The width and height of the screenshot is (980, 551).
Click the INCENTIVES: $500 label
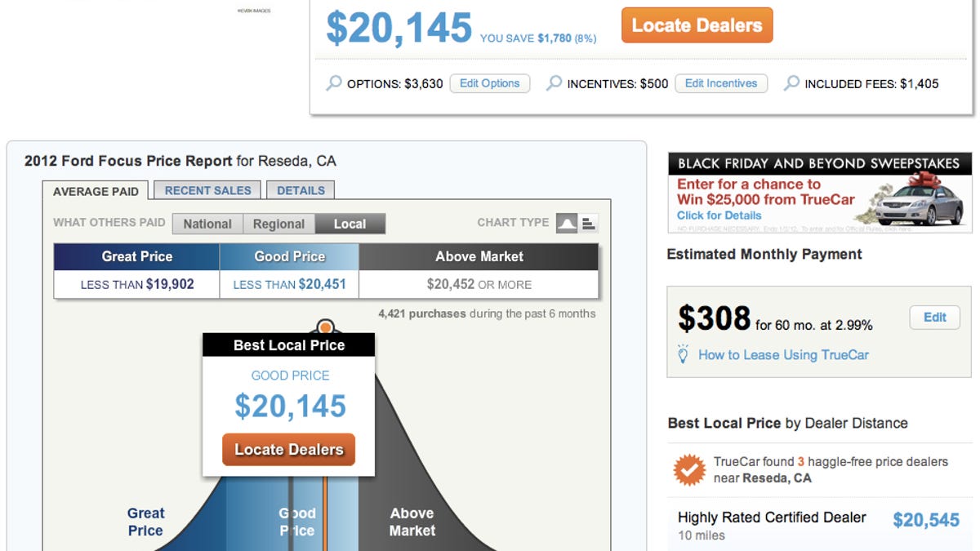(x=617, y=83)
